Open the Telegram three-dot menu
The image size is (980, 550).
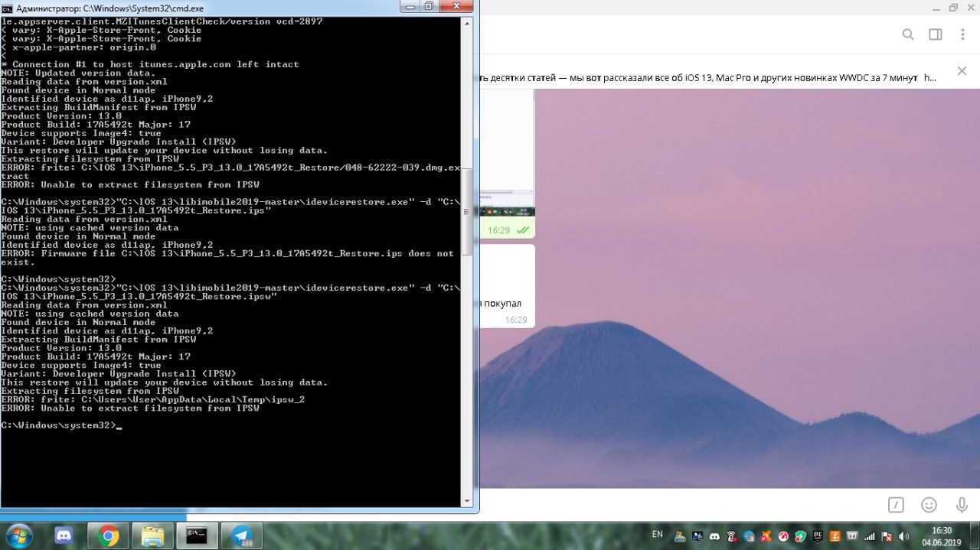(x=963, y=34)
